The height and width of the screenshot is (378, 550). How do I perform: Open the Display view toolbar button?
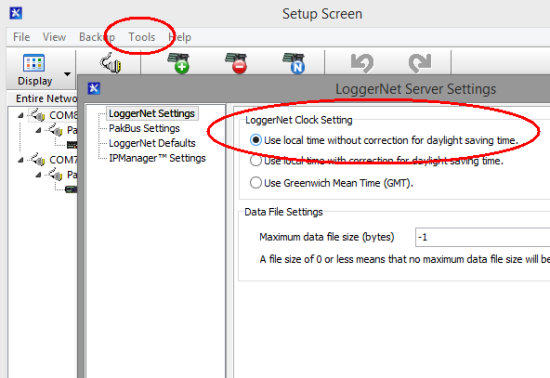click(34, 69)
